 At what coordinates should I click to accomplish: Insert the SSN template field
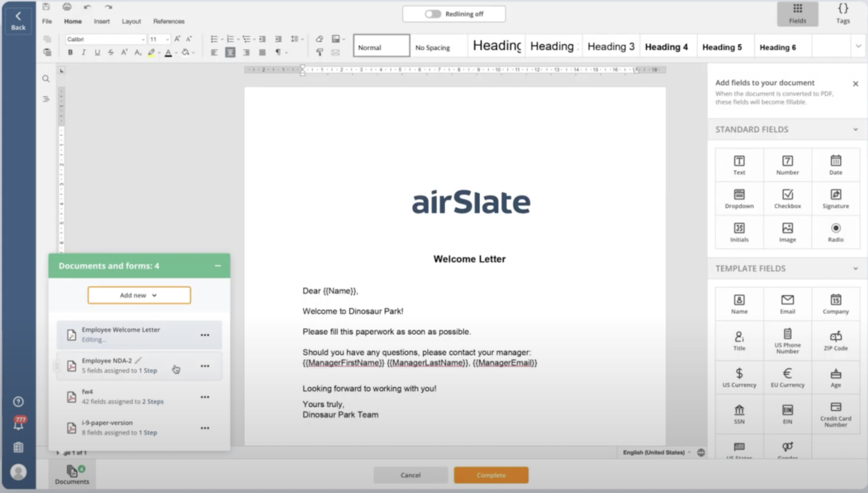pos(739,414)
